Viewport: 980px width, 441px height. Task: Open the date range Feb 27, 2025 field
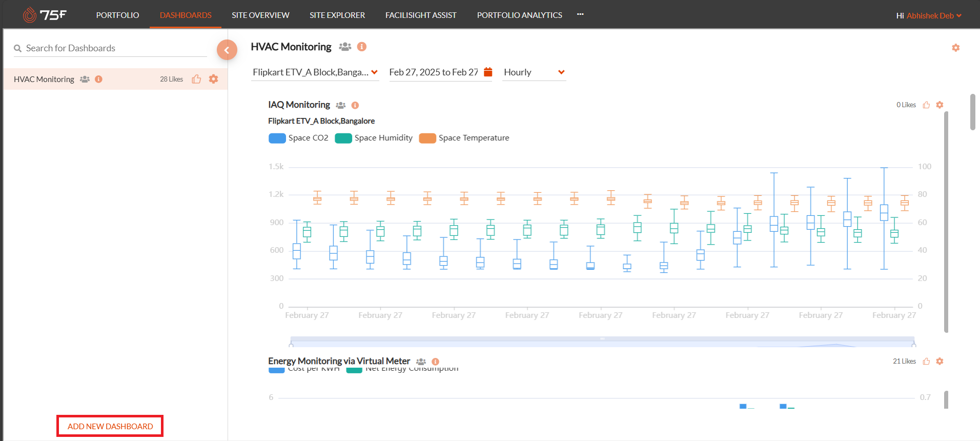pyautogui.click(x=434, y=72)
